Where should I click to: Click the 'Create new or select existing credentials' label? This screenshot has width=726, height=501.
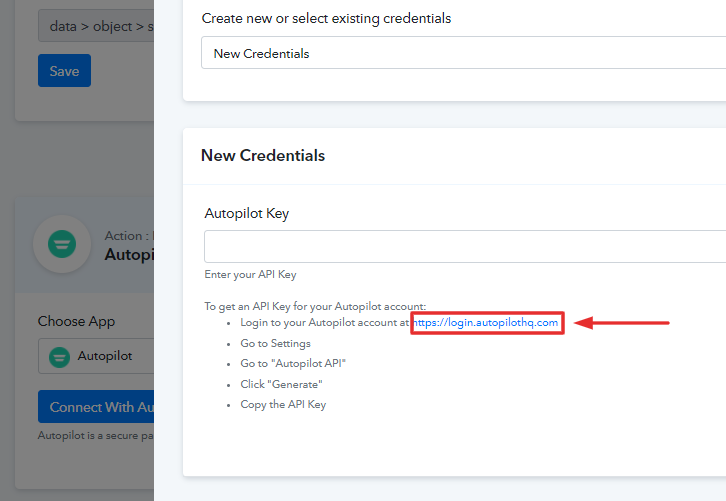coord(326,19)
